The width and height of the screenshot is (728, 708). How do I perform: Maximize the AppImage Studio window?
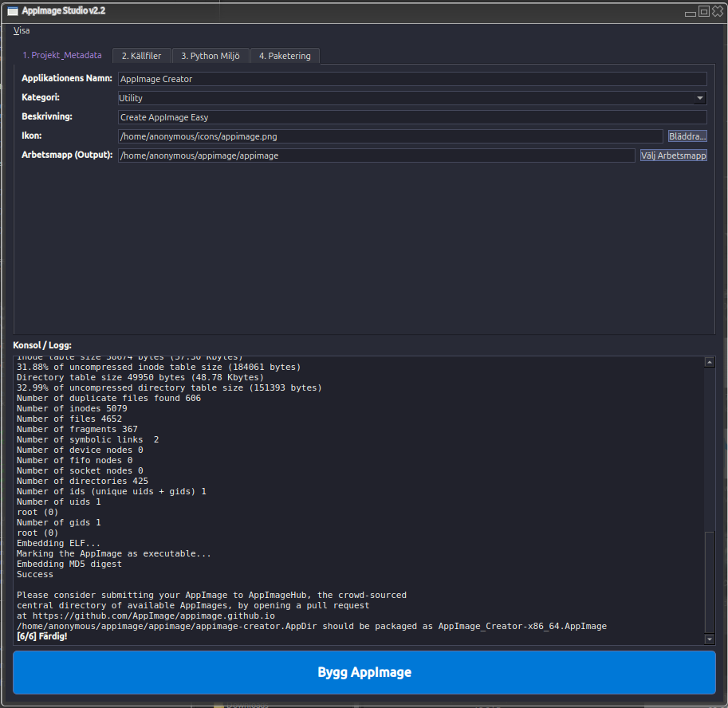tap(704, 11)
